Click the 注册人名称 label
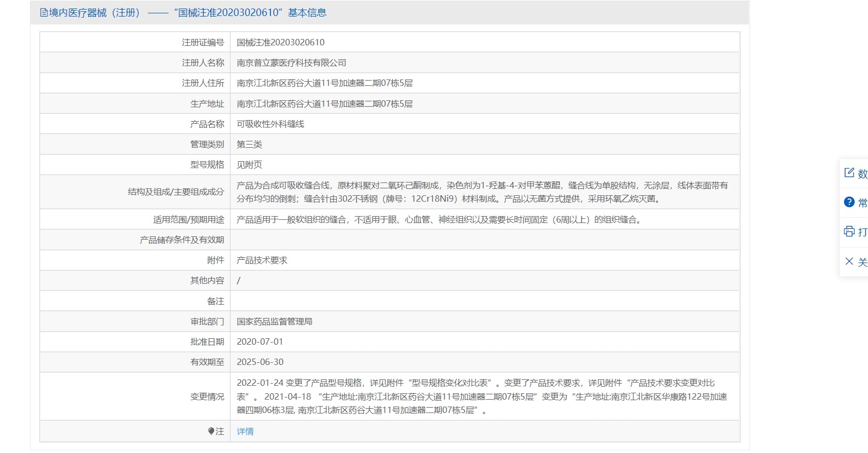Viewport: 868px width, 453px height. [x=203, y=62]
